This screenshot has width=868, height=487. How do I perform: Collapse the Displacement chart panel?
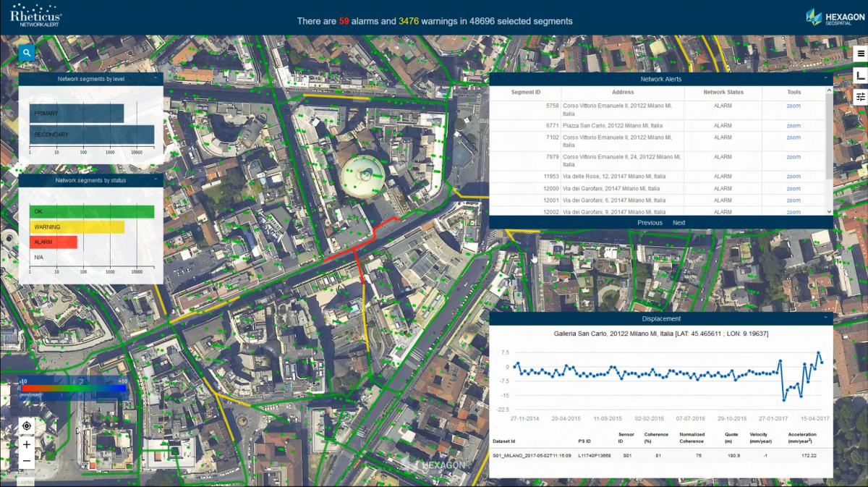[x=825, y=318]
